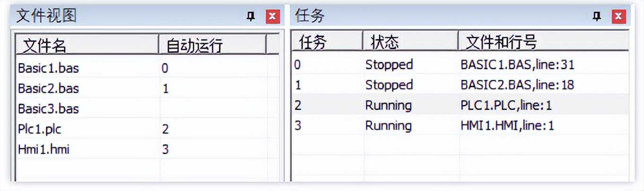The height and width of the screenshot is (191, 644).
Task: Click auto-run cell of Basic3.bas
Action: point(213,109)
